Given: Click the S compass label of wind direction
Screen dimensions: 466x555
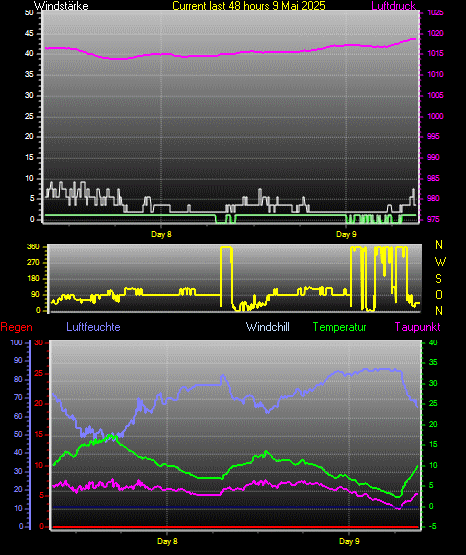Looking at the screenshot, I should [438, 279].
